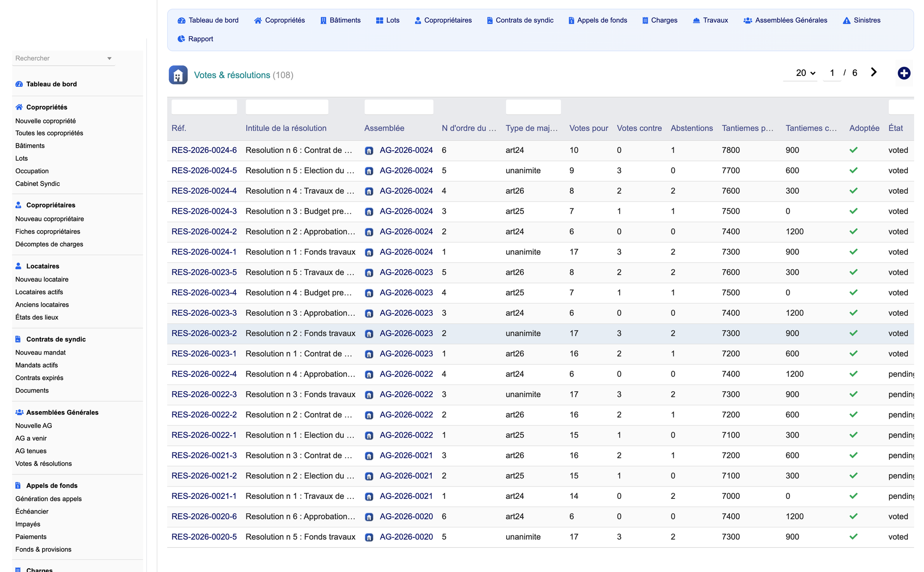
Task: Click Travaux icon in top navigation
Action: tap(696, 20)
